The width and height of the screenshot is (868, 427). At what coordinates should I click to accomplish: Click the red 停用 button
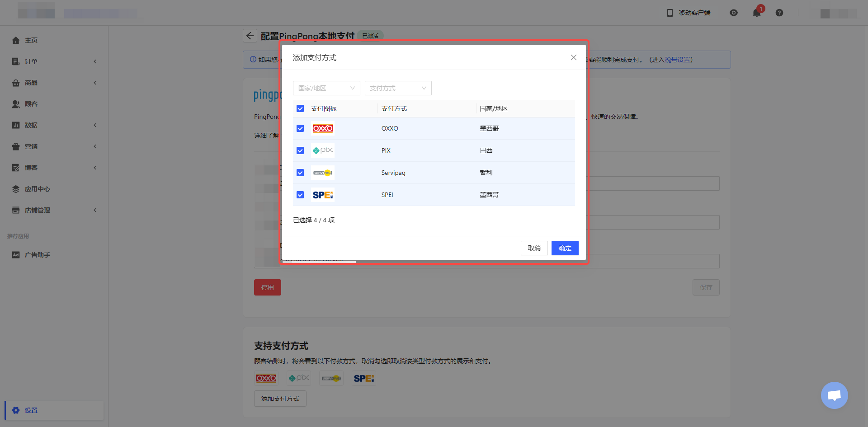(x=268, y=287)
